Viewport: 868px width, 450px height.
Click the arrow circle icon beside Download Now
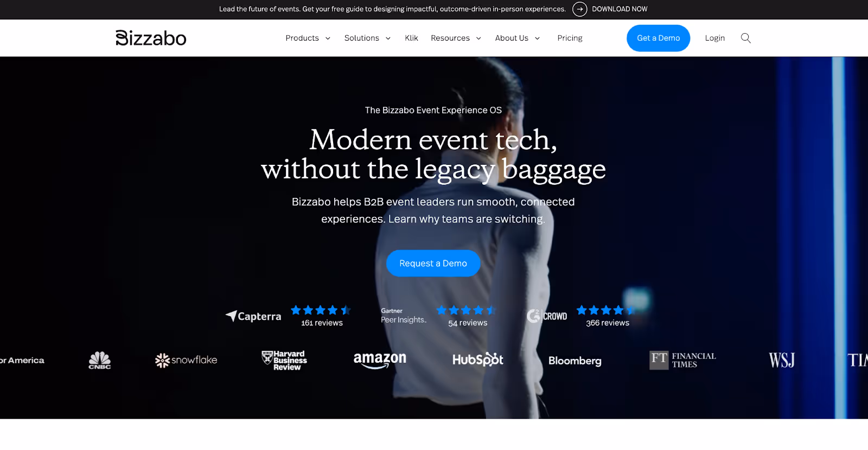click(580, 9)
